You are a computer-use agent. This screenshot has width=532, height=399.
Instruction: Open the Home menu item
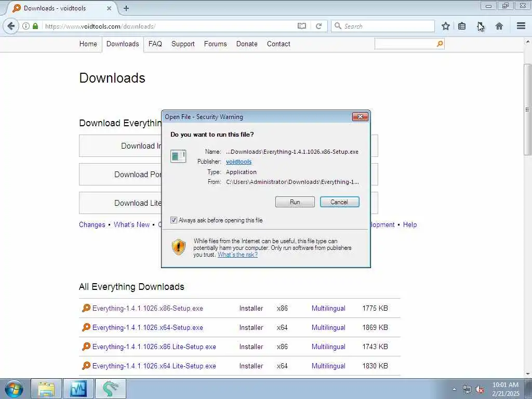[x=88, y=44]
